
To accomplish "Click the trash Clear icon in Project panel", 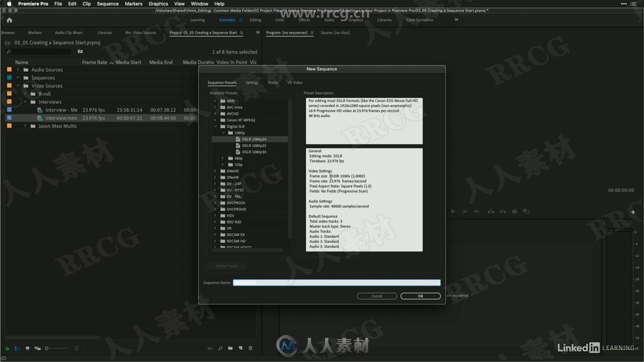I will [251, 348].
